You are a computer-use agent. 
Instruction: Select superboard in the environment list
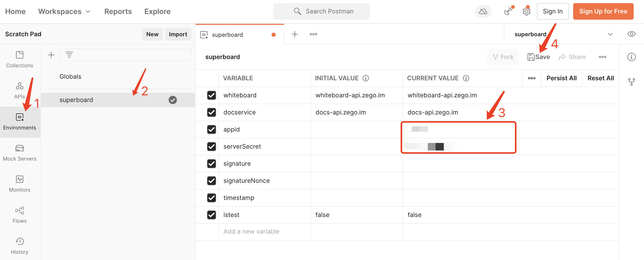(x=118, y=100)
